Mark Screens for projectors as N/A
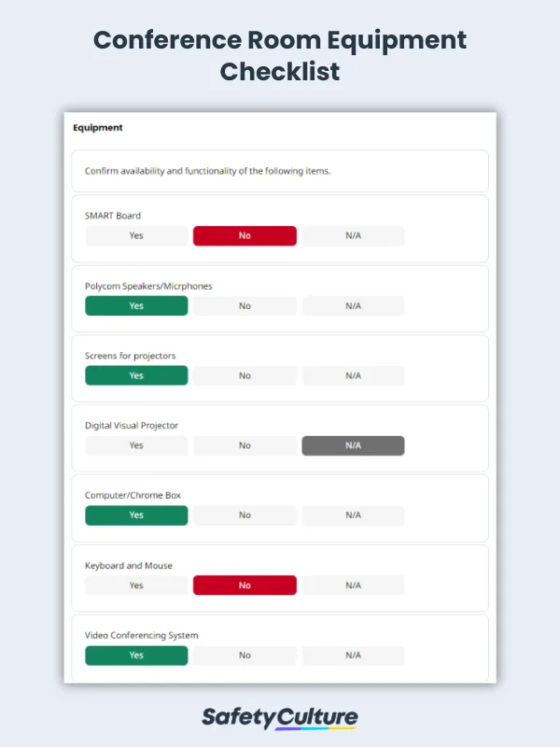This screenshot has height=747, width=560. (353, 375)
